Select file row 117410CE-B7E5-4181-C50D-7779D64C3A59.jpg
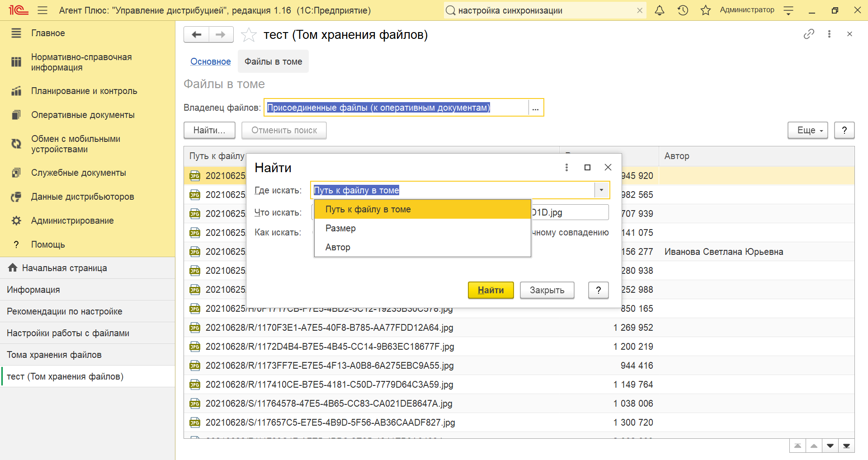The height and width of the screenshot is (460, 868). tap(519, 385)
